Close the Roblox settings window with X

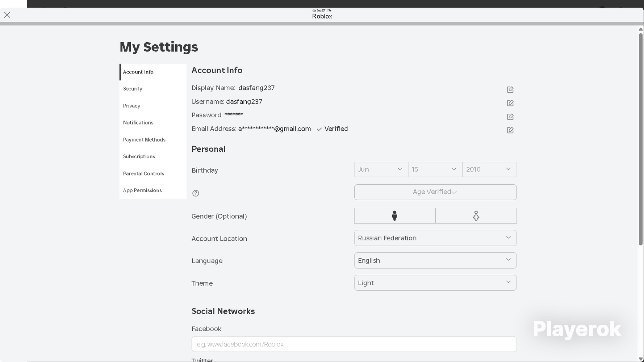coord(7,15)
